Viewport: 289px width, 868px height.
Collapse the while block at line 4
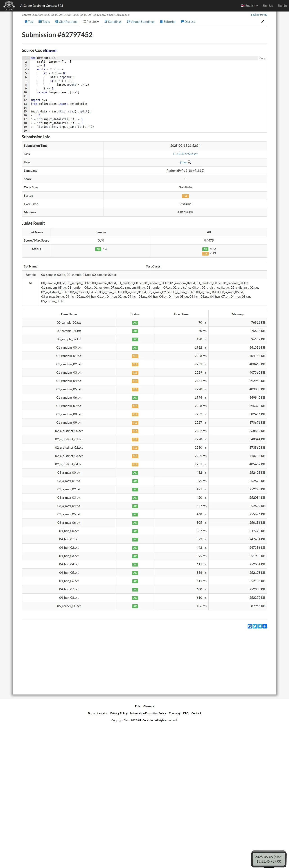[28, 69]
